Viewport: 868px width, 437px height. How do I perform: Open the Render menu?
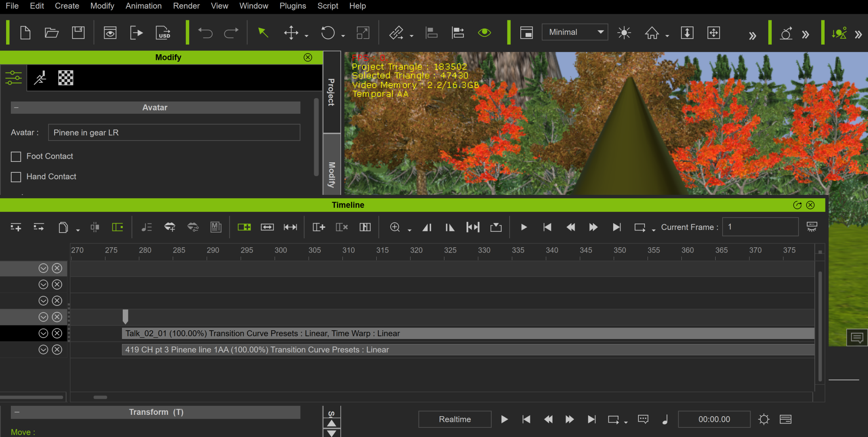point(186,6)
